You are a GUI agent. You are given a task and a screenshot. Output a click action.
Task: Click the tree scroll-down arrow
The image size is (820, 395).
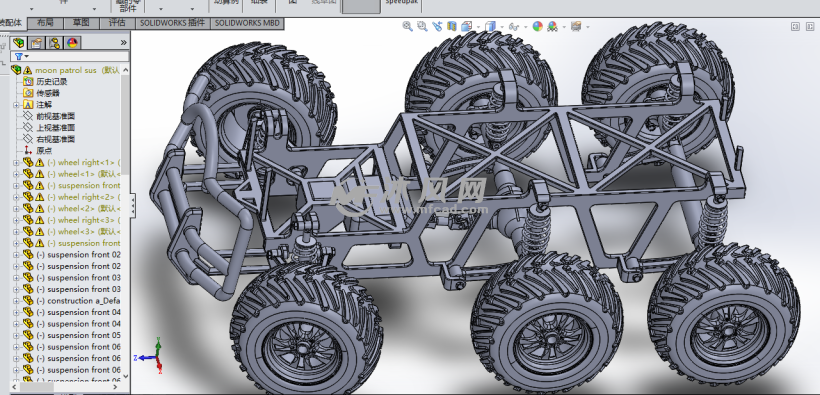point(126,377)
